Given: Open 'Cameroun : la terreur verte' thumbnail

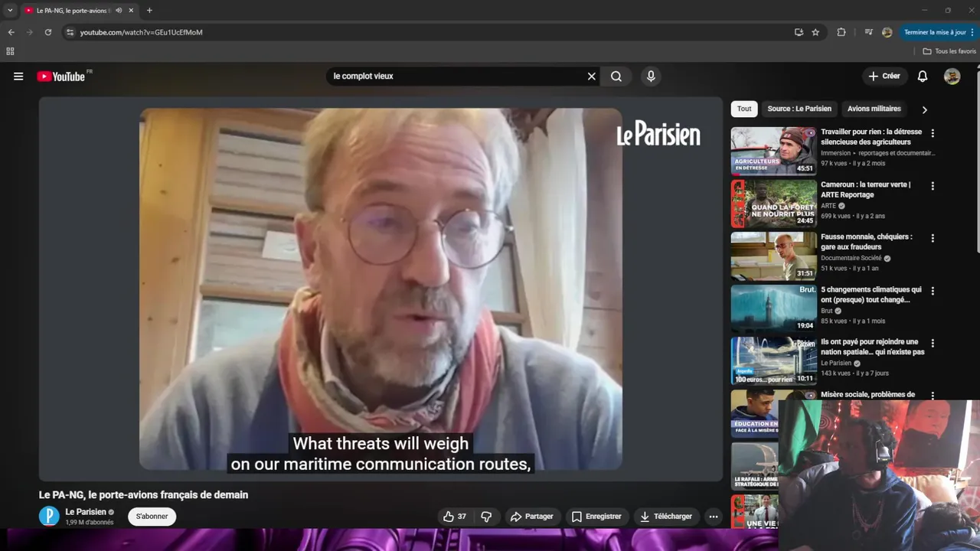Looking at the screenshot, I should pos(773,204).
